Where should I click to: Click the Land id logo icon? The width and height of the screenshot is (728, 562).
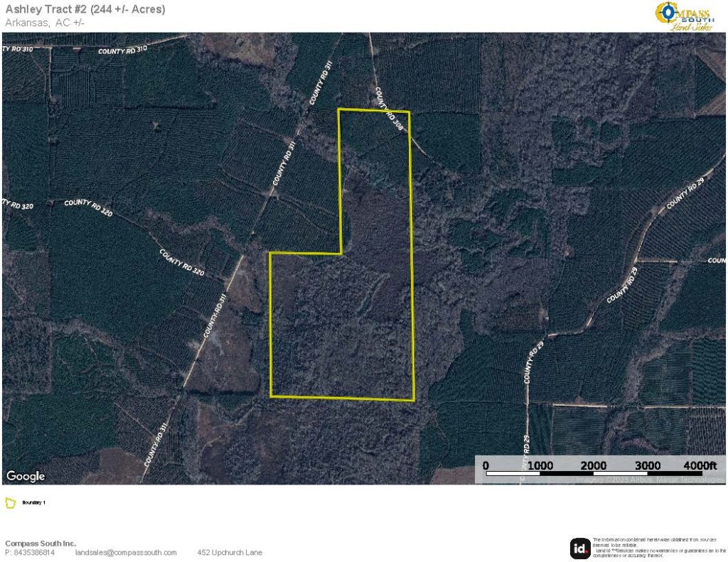(x=580, y=548)
